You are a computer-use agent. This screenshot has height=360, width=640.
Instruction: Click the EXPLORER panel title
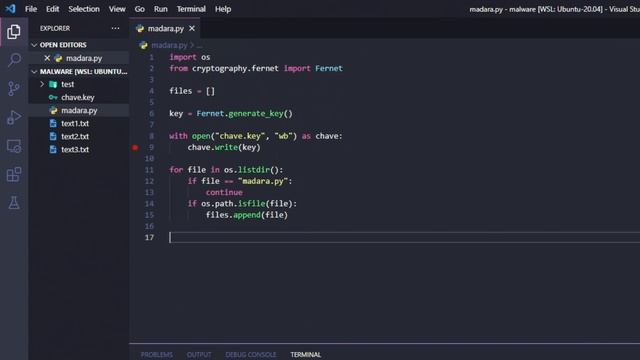55,28
